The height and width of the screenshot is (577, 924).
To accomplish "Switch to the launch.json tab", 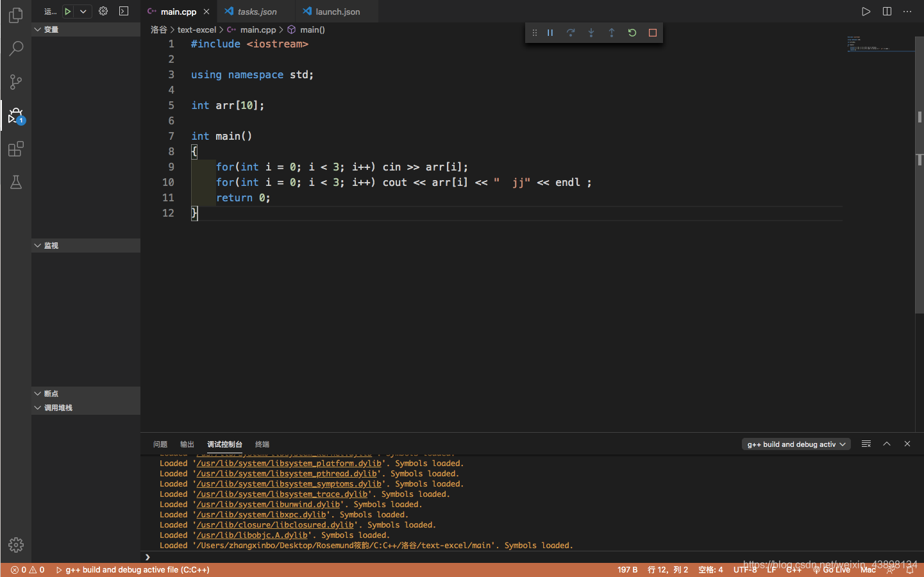I will (x=337, y=12).
